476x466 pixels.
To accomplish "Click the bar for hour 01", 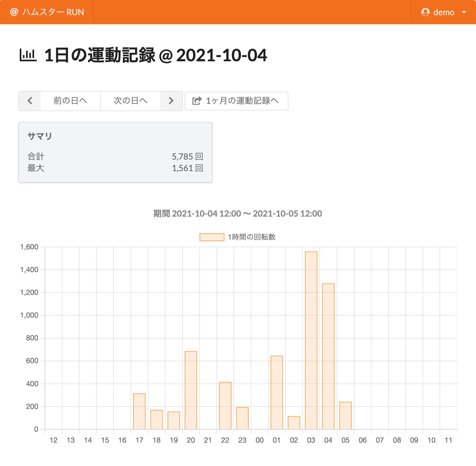I will point(277,392).
